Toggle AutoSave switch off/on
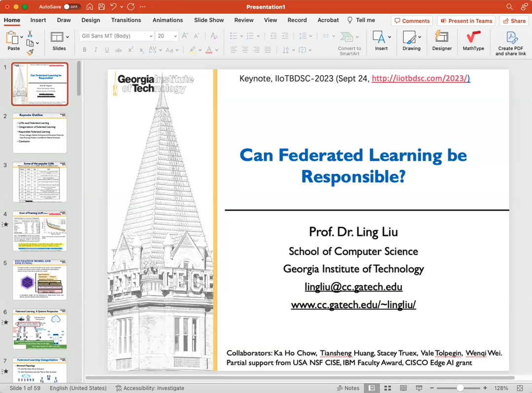This screenshot has height=393, width=532. (x=71, y=6)
